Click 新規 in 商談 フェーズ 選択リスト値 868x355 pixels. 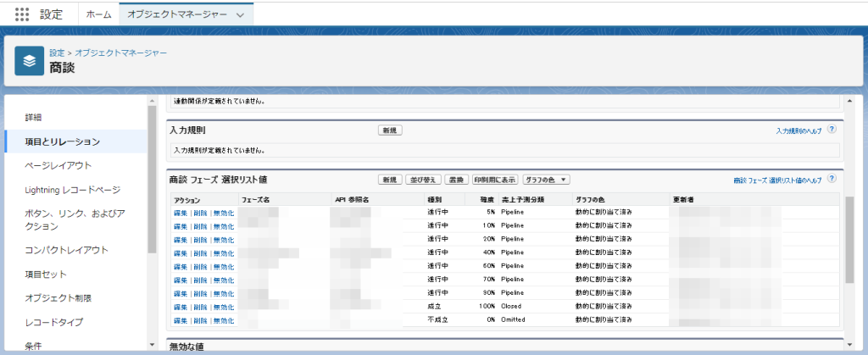(x=390, y=180)
